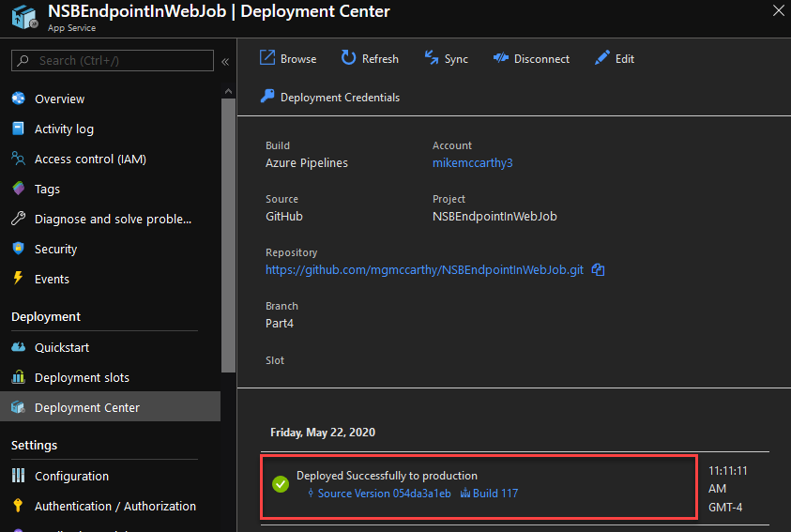Click the Disconnect plug icon

click(x=500, y=58)
